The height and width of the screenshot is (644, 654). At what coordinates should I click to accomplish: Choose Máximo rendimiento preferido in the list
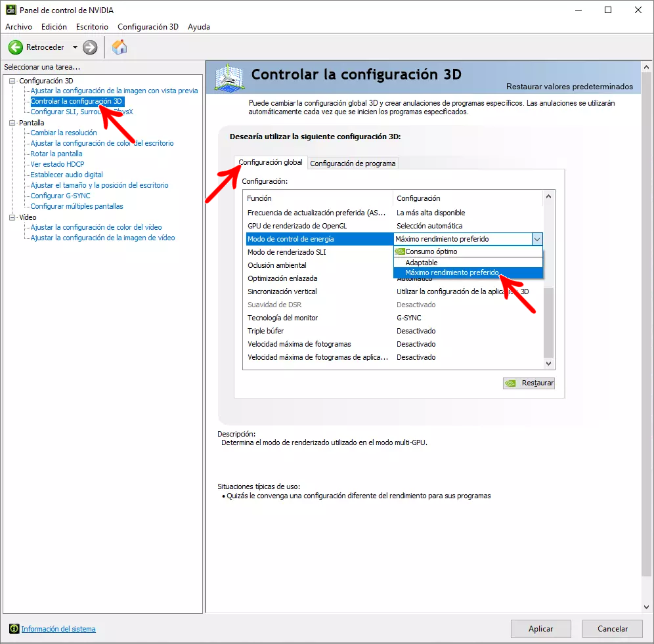(x=468, y=273)
